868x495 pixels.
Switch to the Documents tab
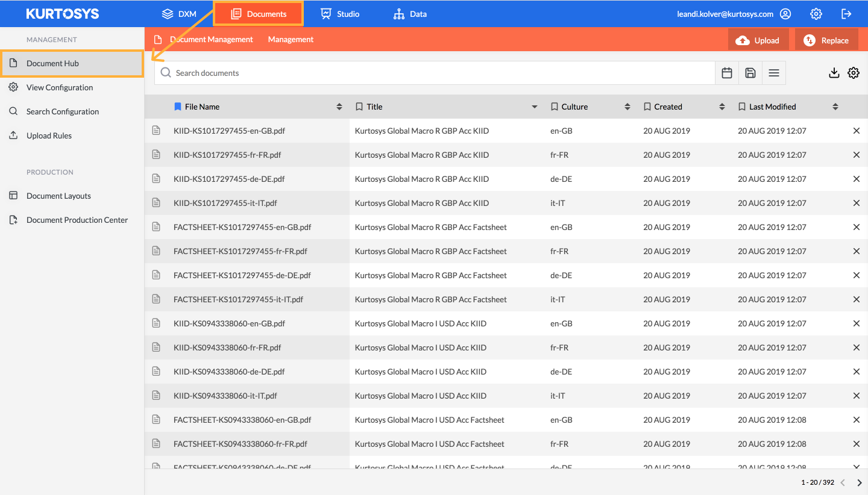[259, 14]
